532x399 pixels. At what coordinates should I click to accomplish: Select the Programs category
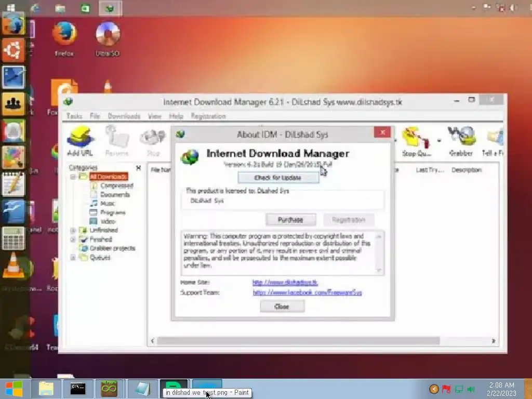113,212
